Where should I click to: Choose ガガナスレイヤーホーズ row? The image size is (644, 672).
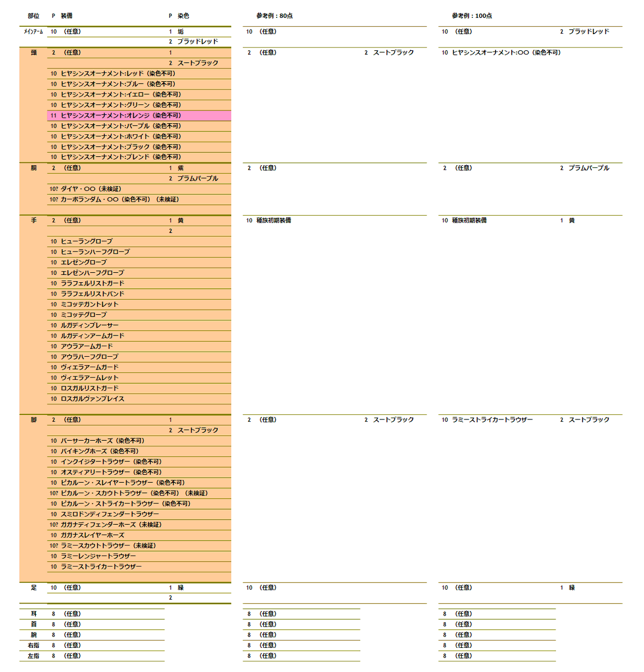139,535
